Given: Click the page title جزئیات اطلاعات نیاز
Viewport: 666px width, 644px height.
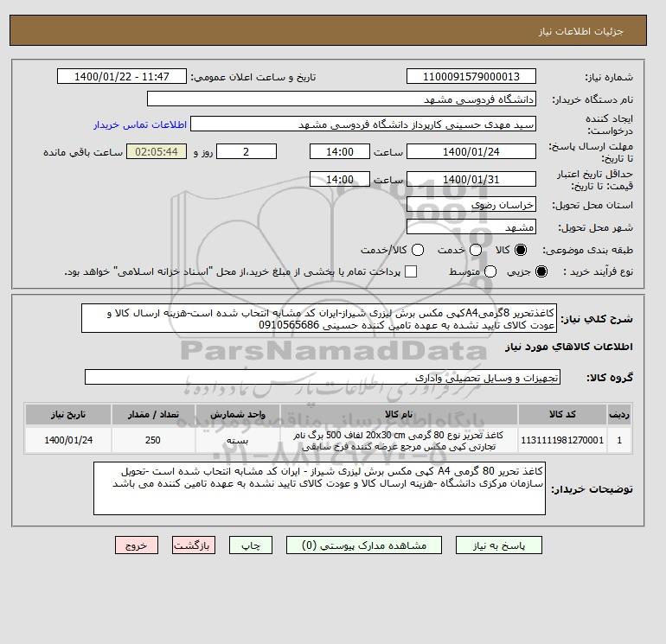Looking at the screenshot, I should pos(580,31).
